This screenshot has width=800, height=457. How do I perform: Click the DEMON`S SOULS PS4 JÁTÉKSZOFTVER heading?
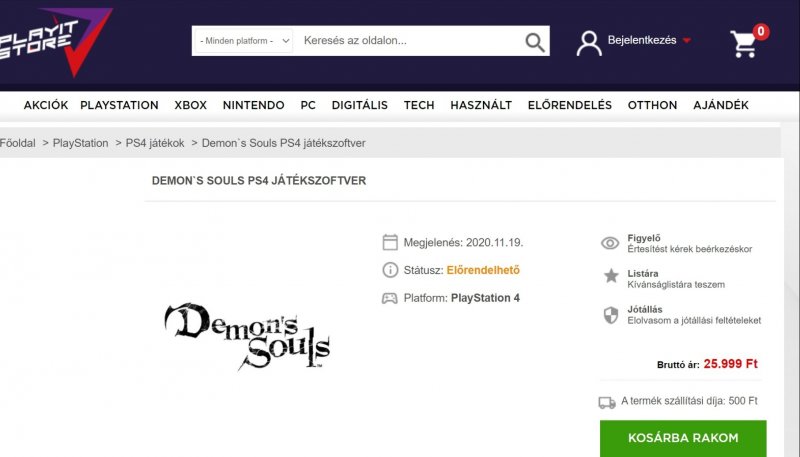point(259,181)
